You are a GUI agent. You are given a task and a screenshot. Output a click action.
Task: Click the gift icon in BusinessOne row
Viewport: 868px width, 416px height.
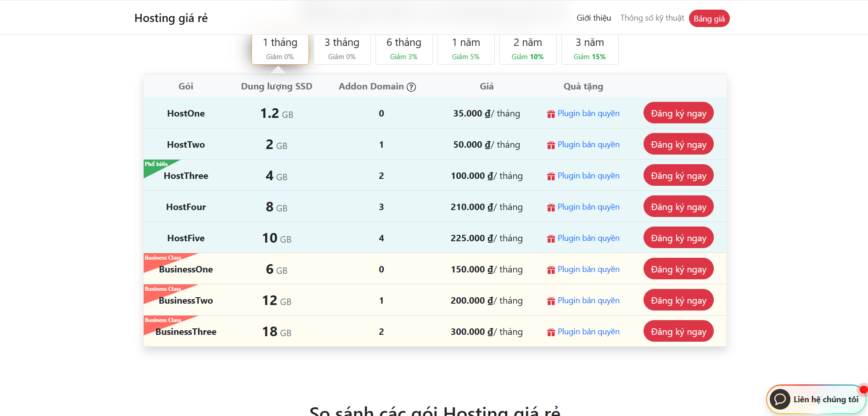tap(551, 270)
